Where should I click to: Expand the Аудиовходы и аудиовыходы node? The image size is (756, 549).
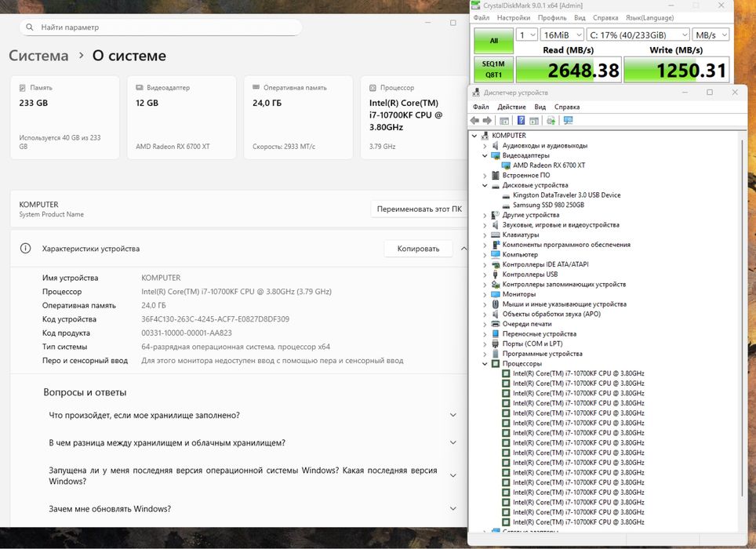point(485,146)
